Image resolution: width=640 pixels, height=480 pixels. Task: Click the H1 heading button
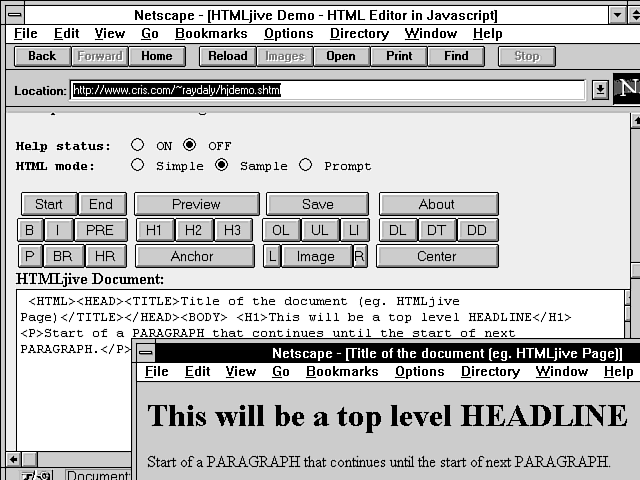click(154, 230)
